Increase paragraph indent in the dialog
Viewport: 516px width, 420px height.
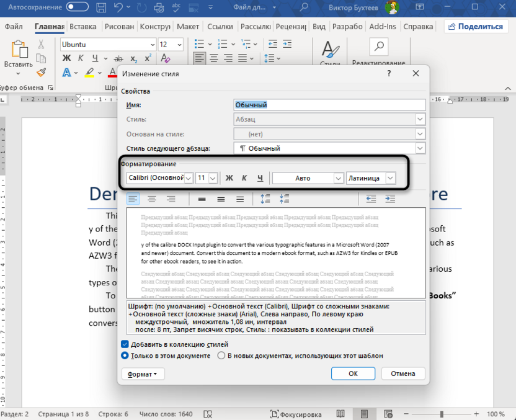point(390,199)
